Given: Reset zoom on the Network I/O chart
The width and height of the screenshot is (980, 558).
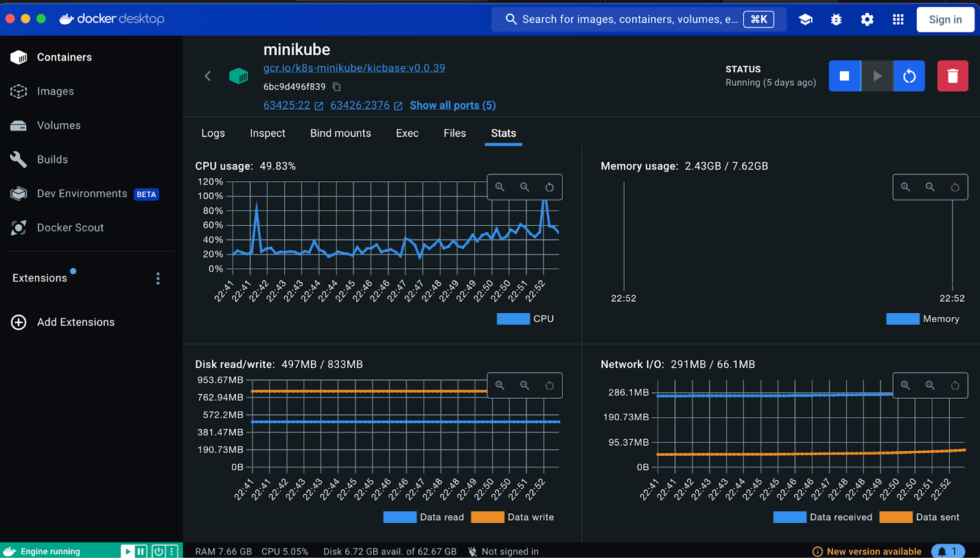Looking at the screenshot, I should pyautogui.click(x=955, y=386).
